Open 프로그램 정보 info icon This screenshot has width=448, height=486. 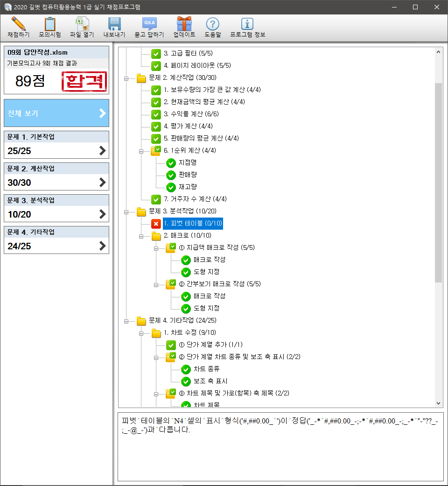(247, 24)
